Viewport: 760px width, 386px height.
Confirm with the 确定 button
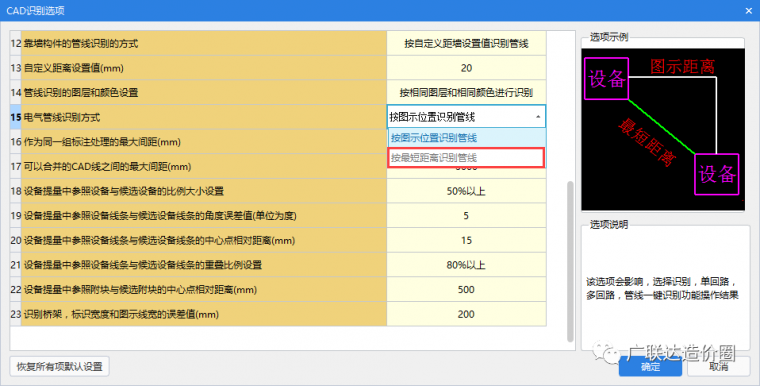point(650,367)
